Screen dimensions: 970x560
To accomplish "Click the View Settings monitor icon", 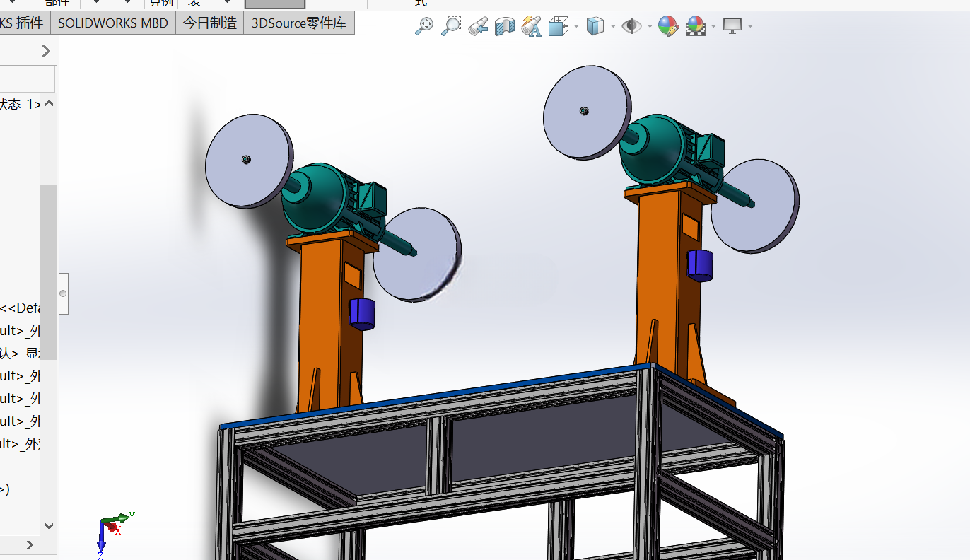I will pos(732,26).
